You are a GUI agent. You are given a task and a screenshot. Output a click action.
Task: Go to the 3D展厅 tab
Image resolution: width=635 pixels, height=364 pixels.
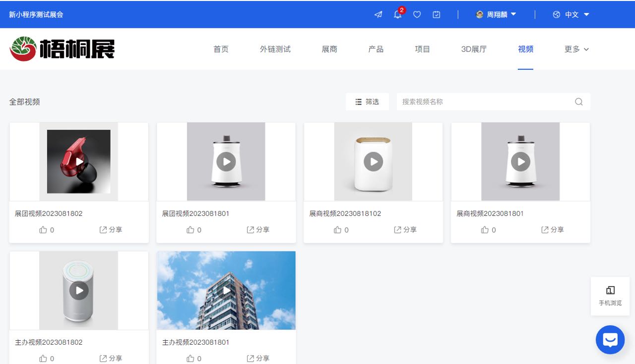(x=474, y=49)
